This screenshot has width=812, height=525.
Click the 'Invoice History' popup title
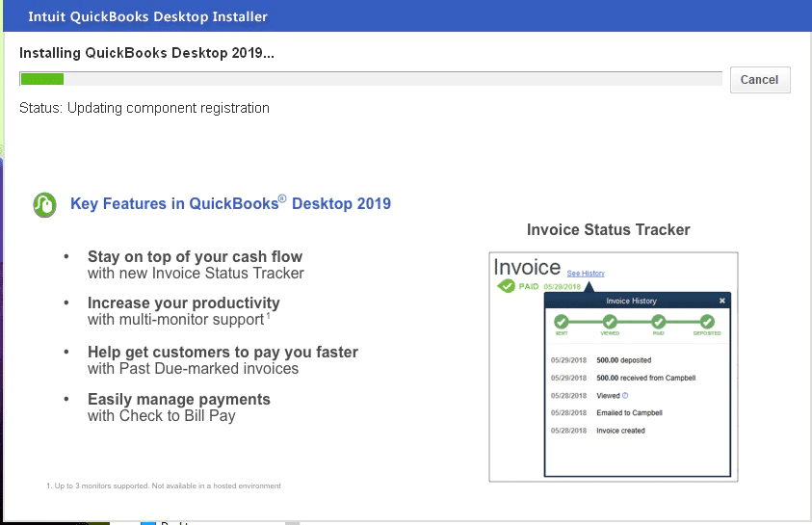pos(631,301)
